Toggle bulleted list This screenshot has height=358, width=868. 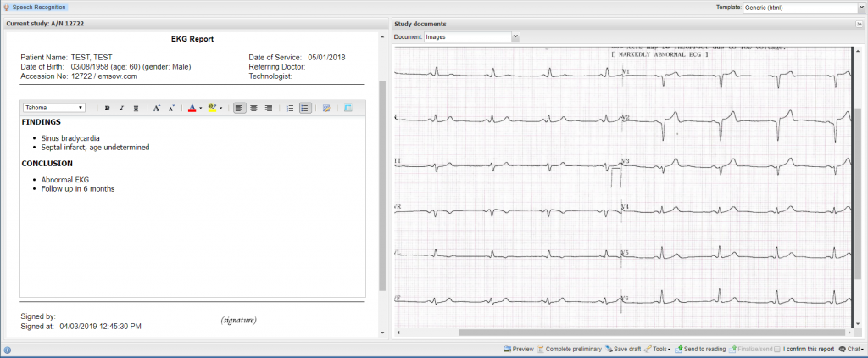coord(304,108)
